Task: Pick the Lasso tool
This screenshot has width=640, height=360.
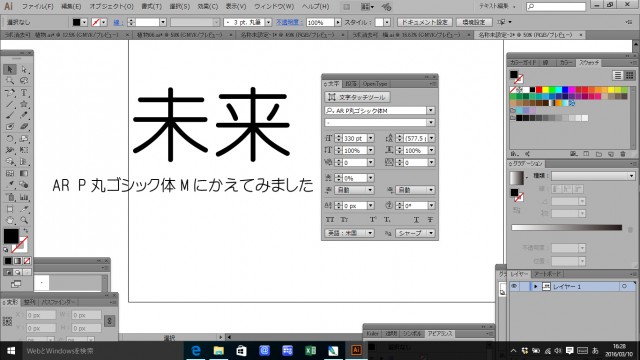Action: [24, 81]
